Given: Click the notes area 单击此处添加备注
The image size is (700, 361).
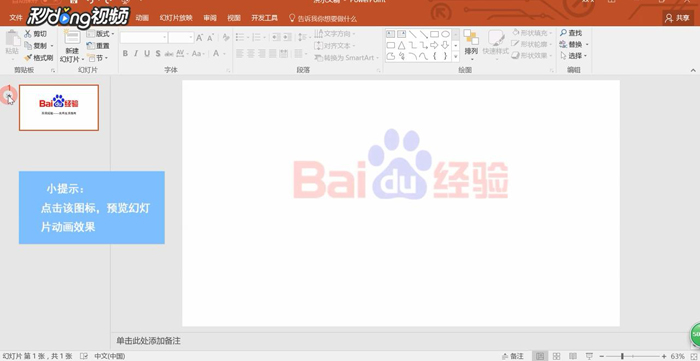Looking at the screenshot, I should click(148, 341).
